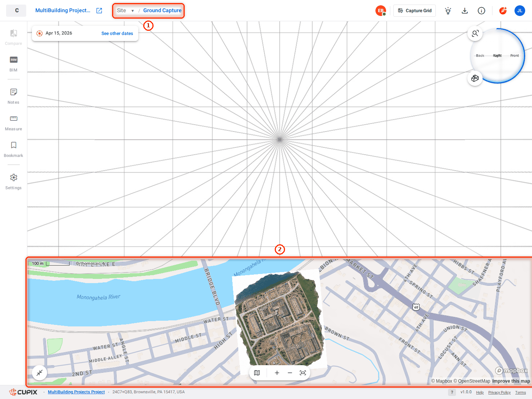Open the Capture Grid button
Screen dimensions: 532x399
coord(415,11)
